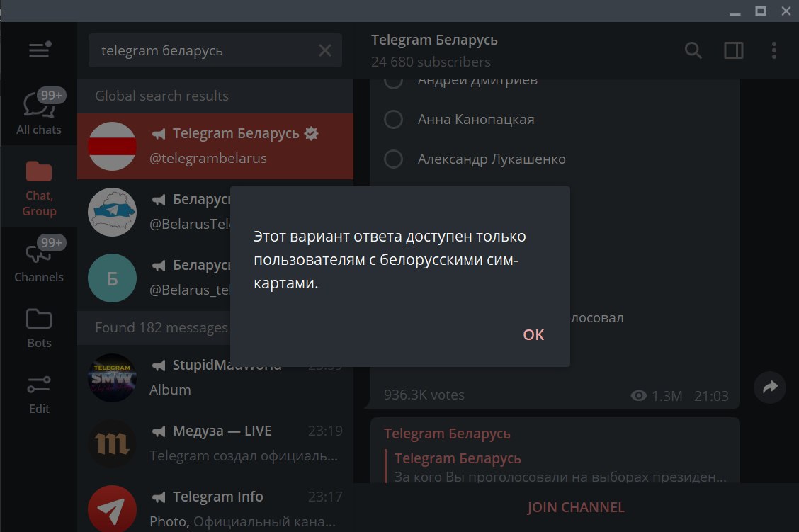Open the Channels folder
The height and width of the screenshot is (532, 799).
point(39,259)
